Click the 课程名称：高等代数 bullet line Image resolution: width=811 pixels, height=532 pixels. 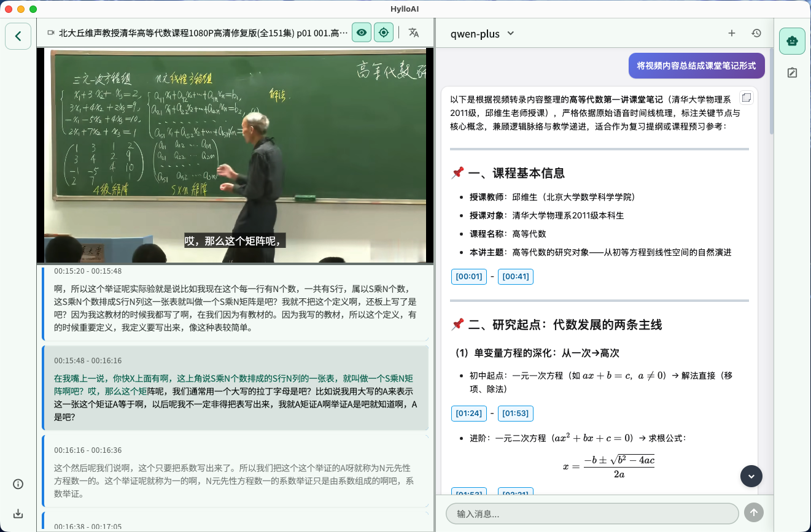click(x=508, y=234)
